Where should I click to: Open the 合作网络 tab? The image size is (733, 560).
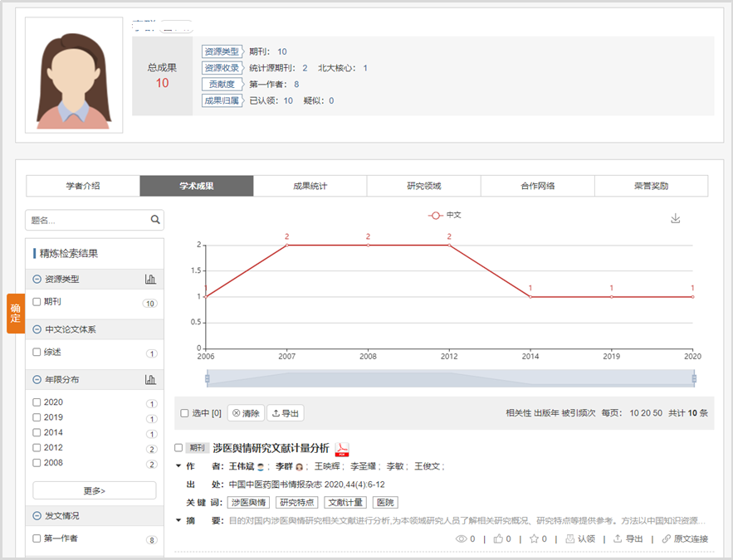537,186
